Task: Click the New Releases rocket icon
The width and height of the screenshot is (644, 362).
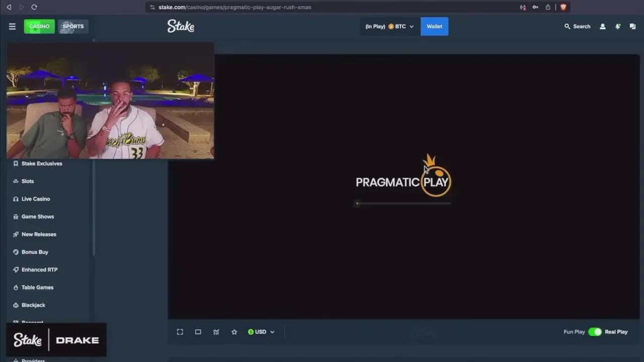Action: (16, 234)
